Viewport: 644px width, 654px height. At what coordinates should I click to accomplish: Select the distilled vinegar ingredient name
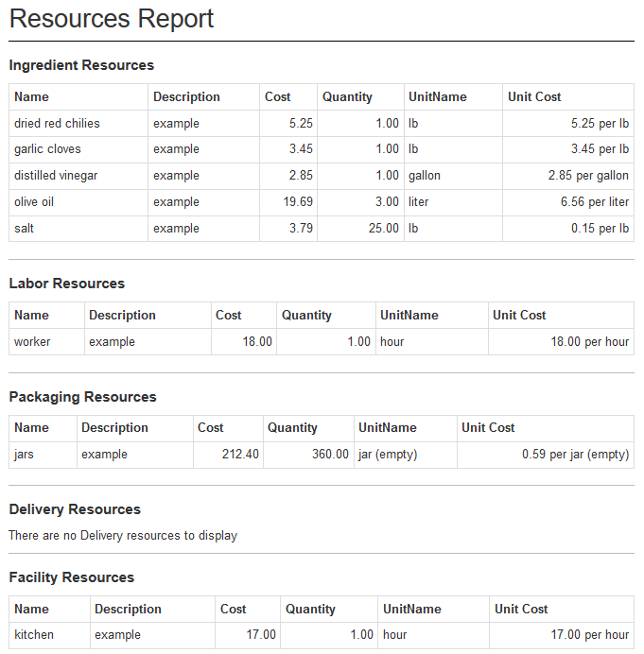56,176
